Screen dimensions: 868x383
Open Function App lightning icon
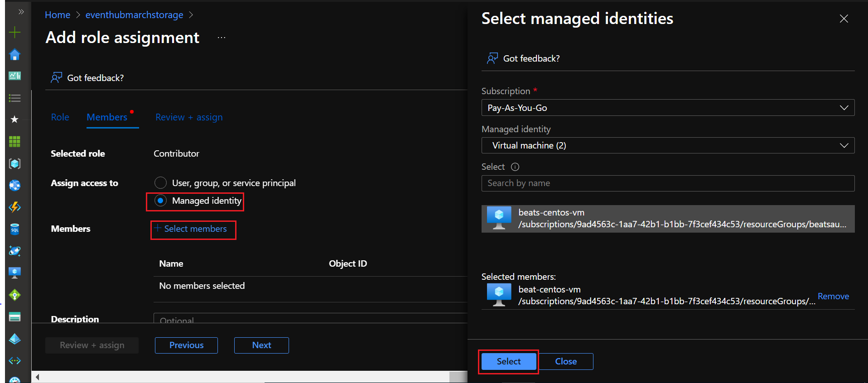click(x=14, y=207)
